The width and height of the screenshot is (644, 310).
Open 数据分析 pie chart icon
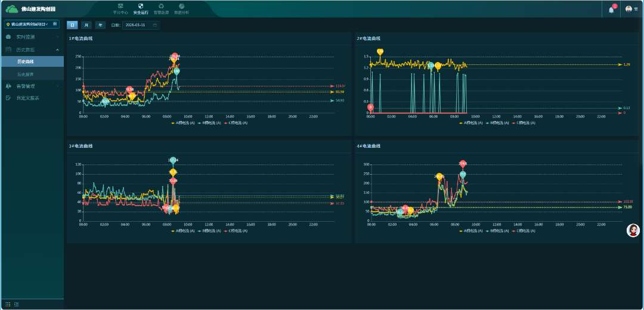click(x=181, y=7)
